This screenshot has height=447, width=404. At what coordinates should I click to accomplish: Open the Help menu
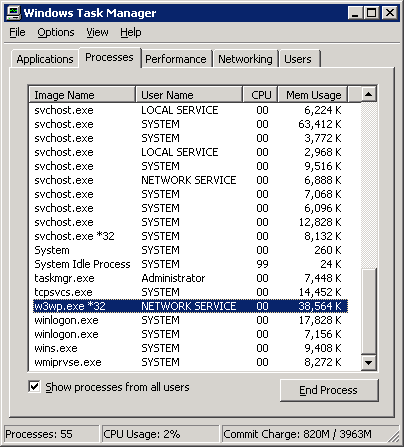[x=131, y=32]
